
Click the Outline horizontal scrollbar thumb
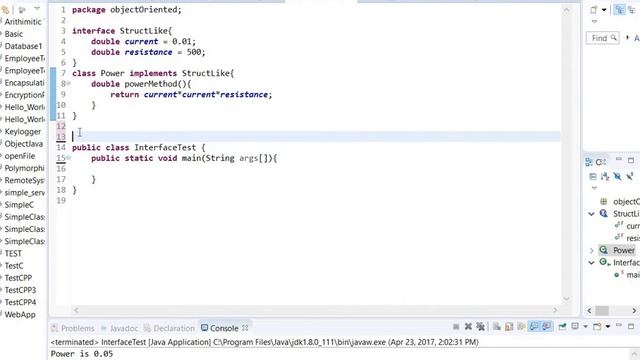point(602,311)
